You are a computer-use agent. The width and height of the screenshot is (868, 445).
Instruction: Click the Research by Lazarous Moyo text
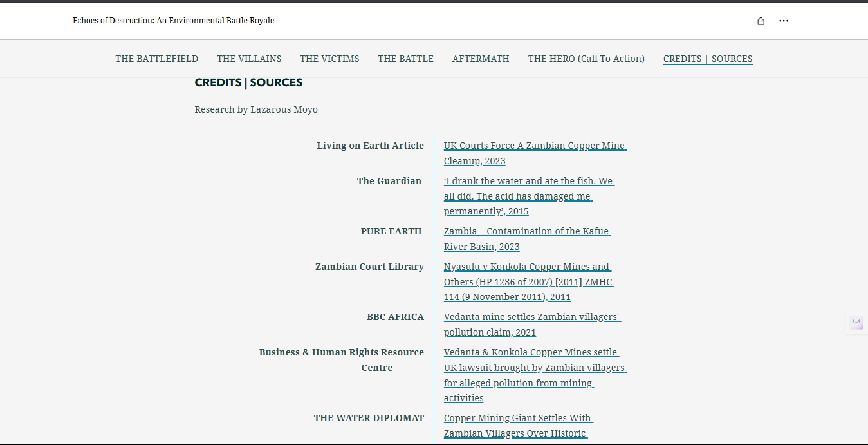pos(256,109)
